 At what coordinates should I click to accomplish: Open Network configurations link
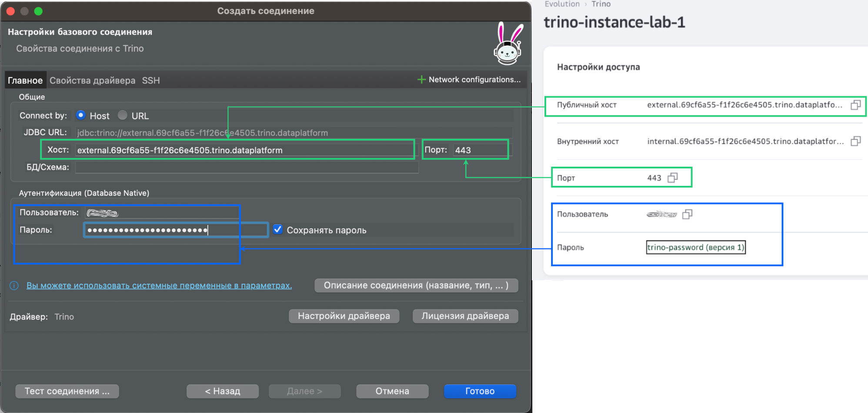point(474,80)
